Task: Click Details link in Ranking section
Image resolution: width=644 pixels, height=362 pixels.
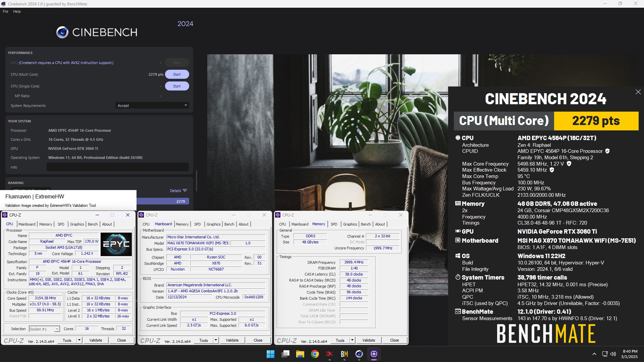Action: pos(175,191)
